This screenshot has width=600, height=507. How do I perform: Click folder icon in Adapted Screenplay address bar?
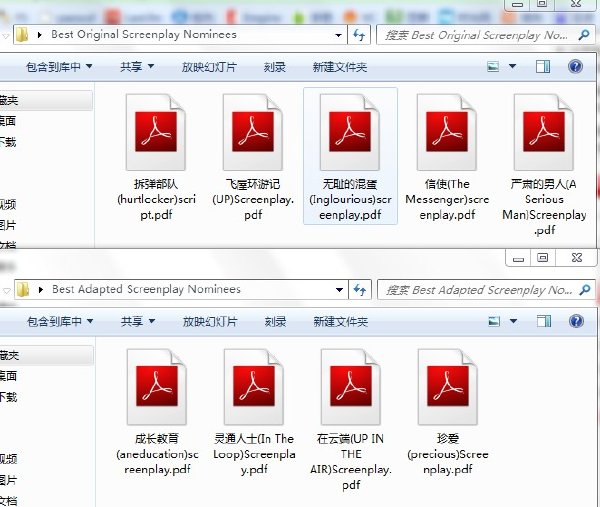[x=23, y=290]
